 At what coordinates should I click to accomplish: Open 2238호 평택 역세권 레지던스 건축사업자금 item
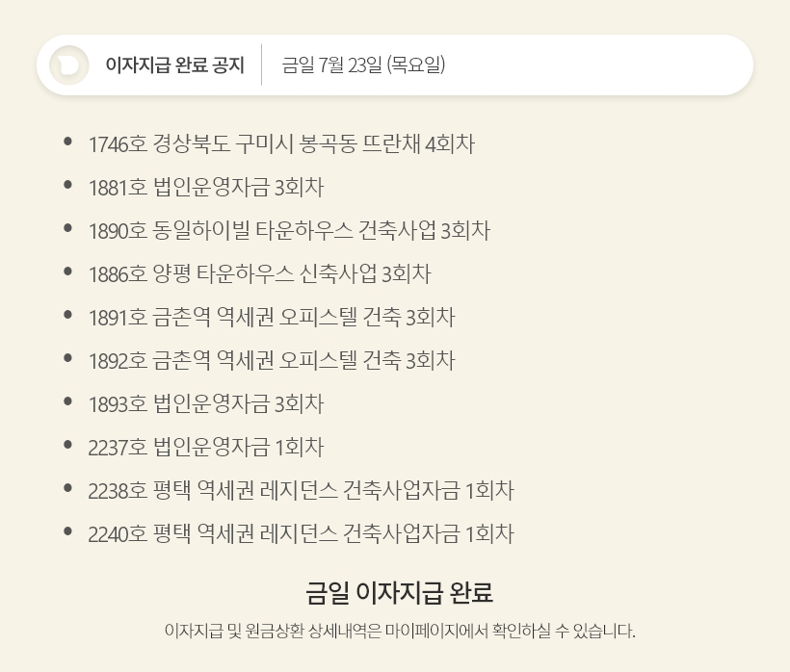coord(301,491)
